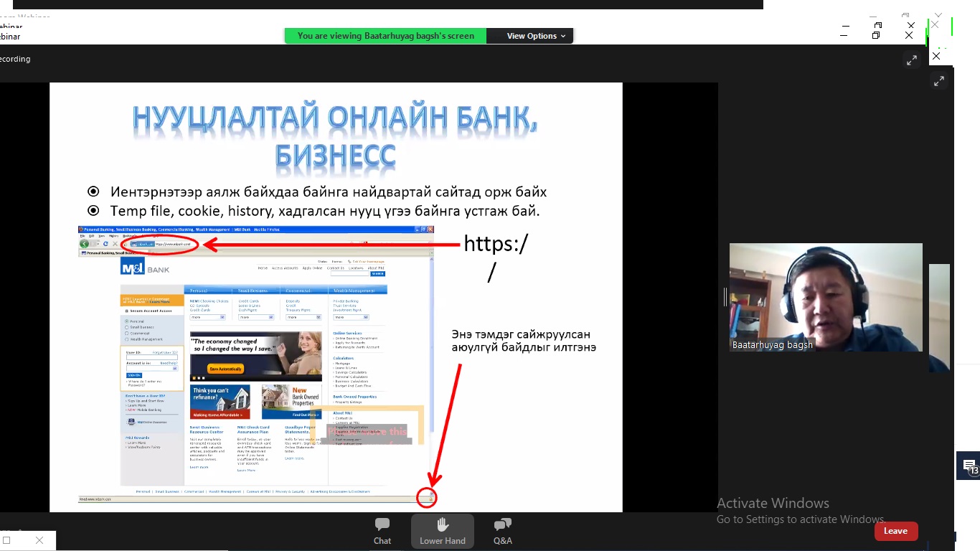980x551 pixels.
Task: Click the chevron arrow beside View Options
Action: 563,36
